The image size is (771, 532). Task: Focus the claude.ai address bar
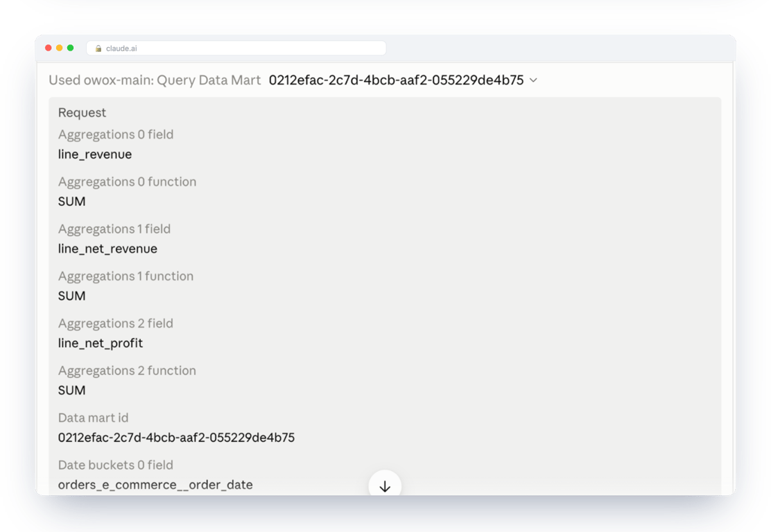(236, 48)
